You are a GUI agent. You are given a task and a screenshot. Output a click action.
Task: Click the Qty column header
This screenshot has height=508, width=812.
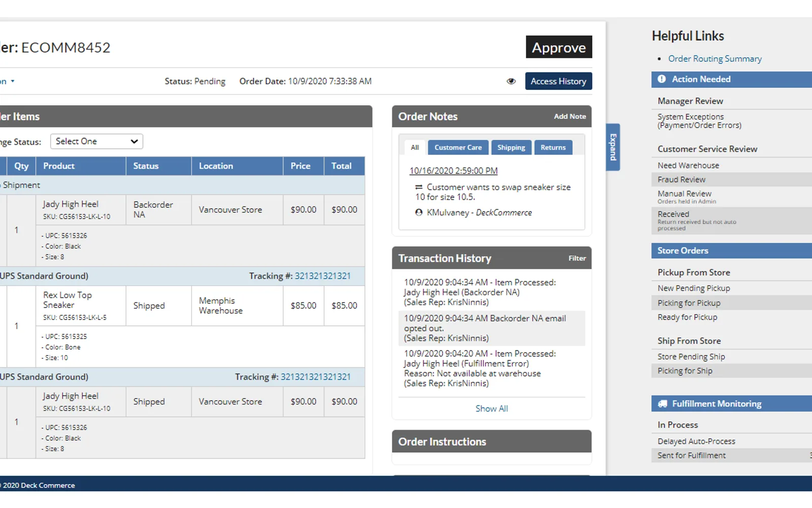pos(21,166)
